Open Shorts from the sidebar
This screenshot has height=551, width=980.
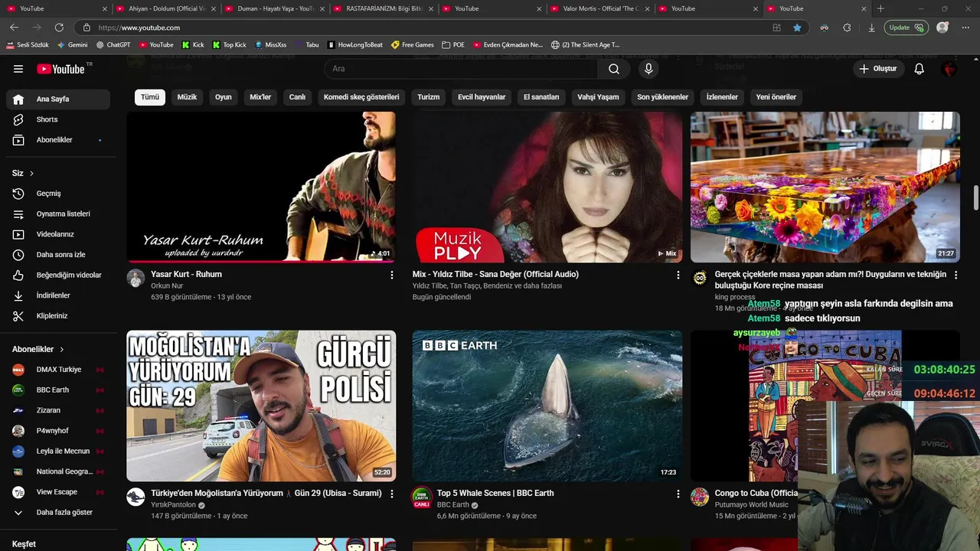click(x=58, y=119)
